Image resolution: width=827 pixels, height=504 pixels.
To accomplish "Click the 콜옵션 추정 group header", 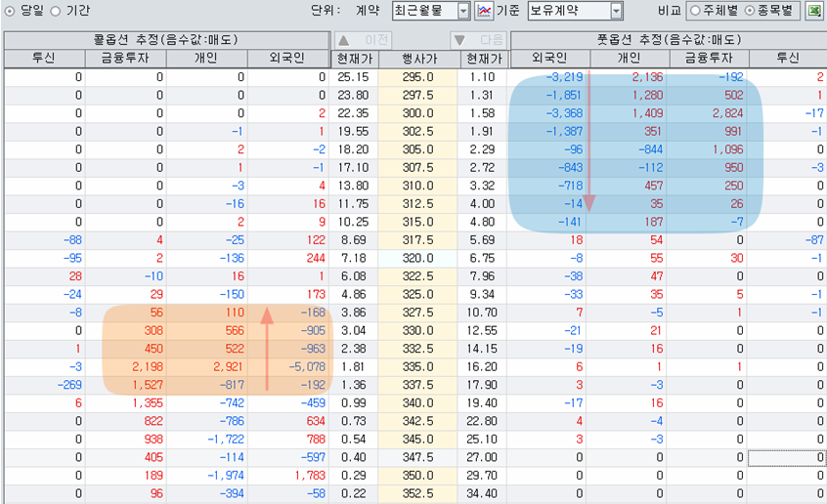I will pyautogui.click(x=165, y=40).
